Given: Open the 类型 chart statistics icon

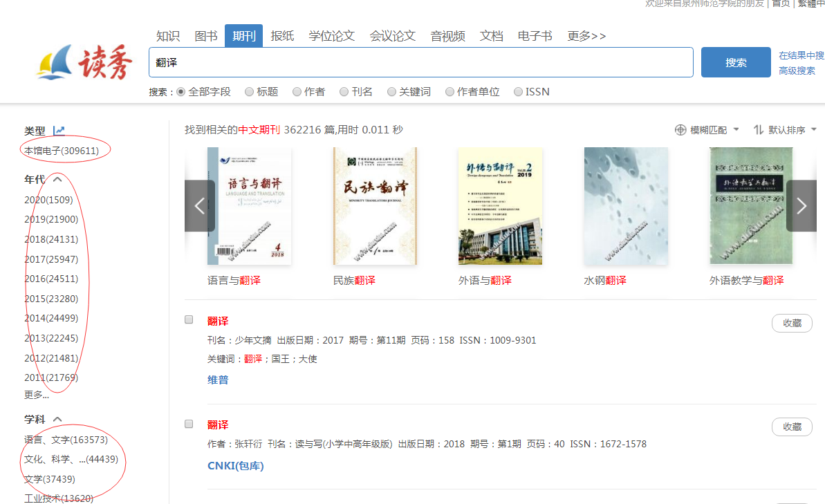Looking at the screenshot, I should (59, 131).
